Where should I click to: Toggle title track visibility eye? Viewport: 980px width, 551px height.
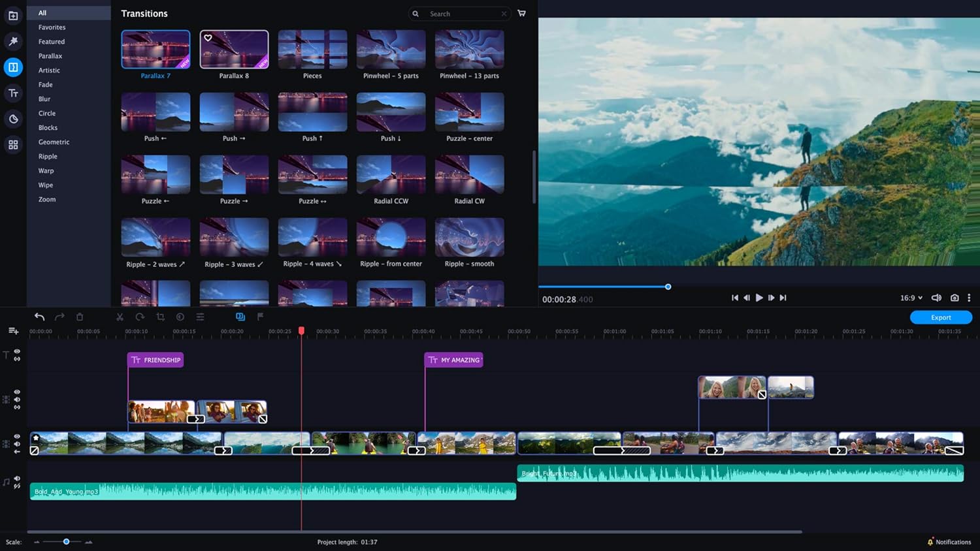point(17,351)
